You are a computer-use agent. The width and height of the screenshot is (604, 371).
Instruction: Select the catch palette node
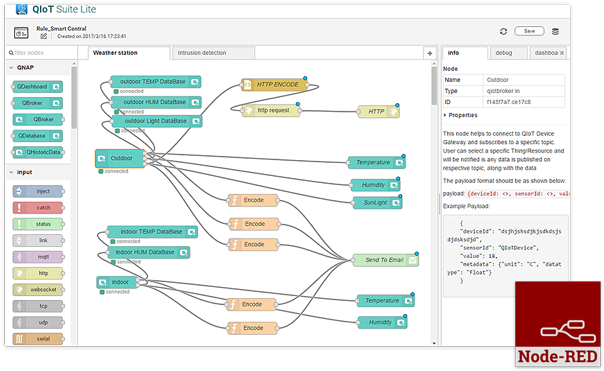[38, 208]
